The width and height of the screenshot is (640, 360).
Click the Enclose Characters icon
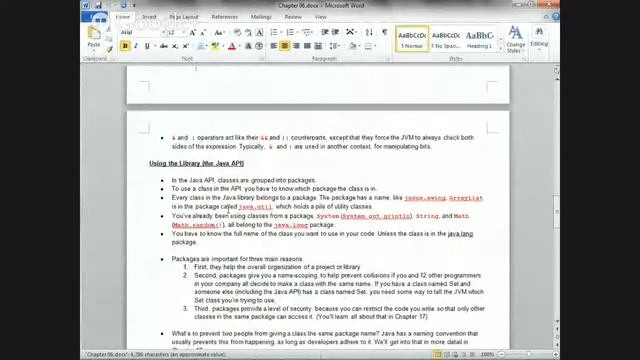click(259, 46)
